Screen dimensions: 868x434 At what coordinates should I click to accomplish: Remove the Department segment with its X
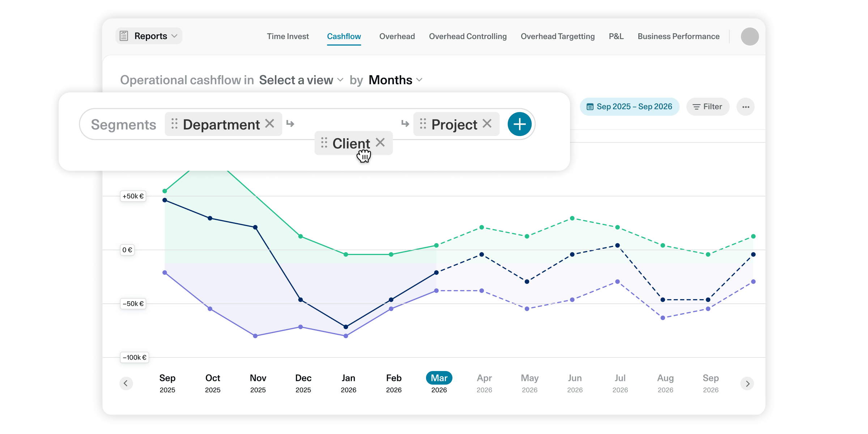point(269,124)
